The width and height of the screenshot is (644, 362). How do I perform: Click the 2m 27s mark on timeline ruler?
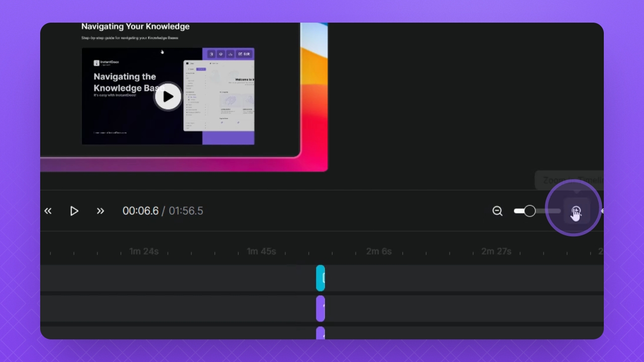(496, 251)
